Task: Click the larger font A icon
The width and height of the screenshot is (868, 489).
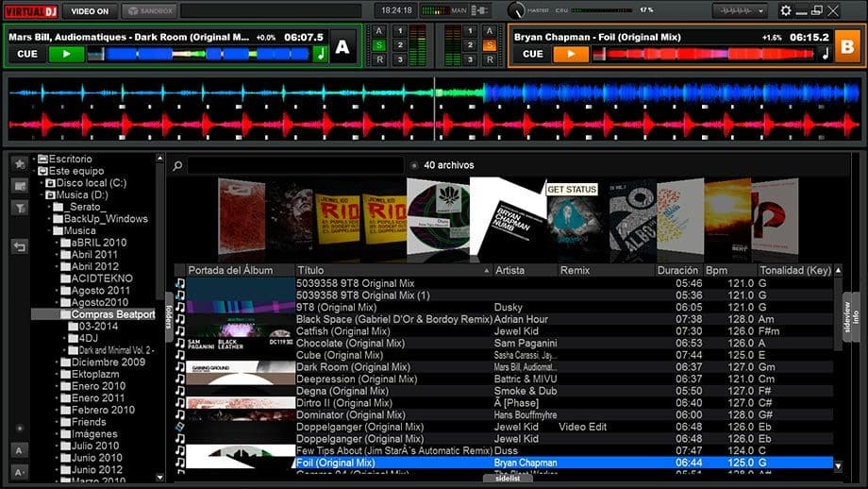Action: click(20, 451)
